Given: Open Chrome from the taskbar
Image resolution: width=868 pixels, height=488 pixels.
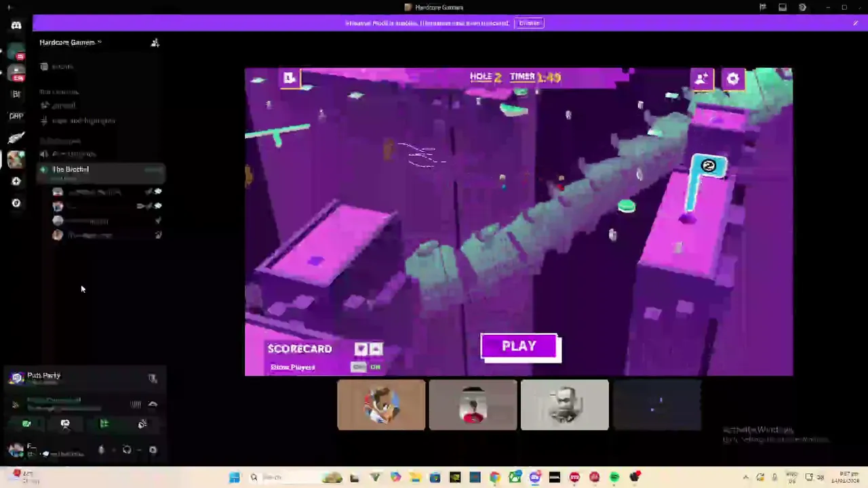Looking at the screenshot, I should [x=495, y=477].
